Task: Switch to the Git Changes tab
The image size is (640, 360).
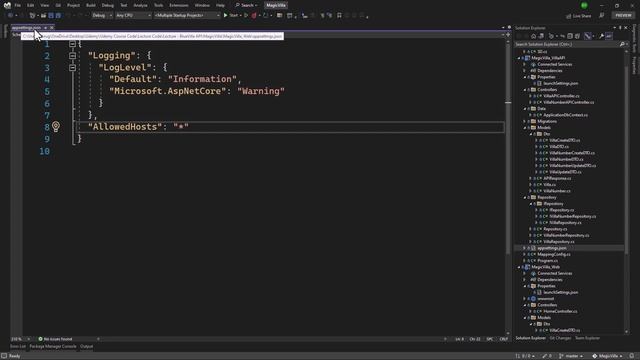Action: click(560, 338)
